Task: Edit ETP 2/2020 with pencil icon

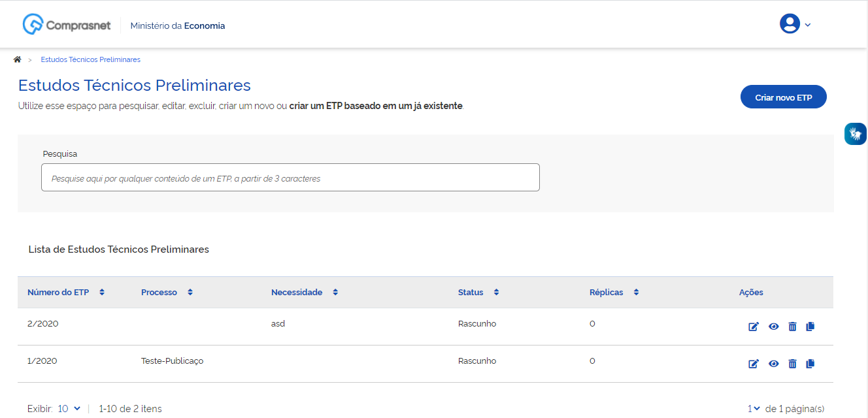Action: pyautogui.click(x=753, y=327)
